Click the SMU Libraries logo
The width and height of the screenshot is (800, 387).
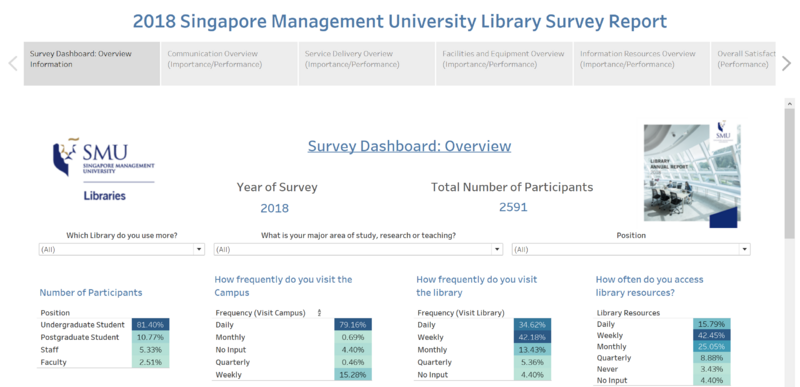[104, 169]
